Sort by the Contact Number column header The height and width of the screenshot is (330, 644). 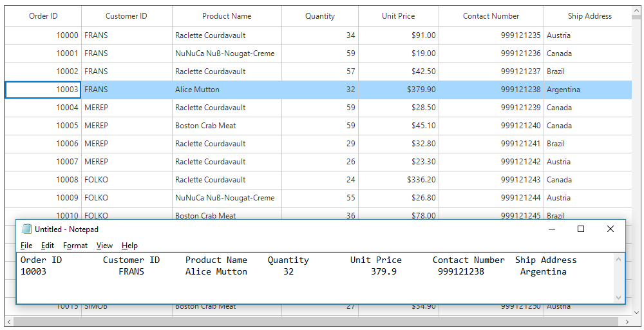491,16
